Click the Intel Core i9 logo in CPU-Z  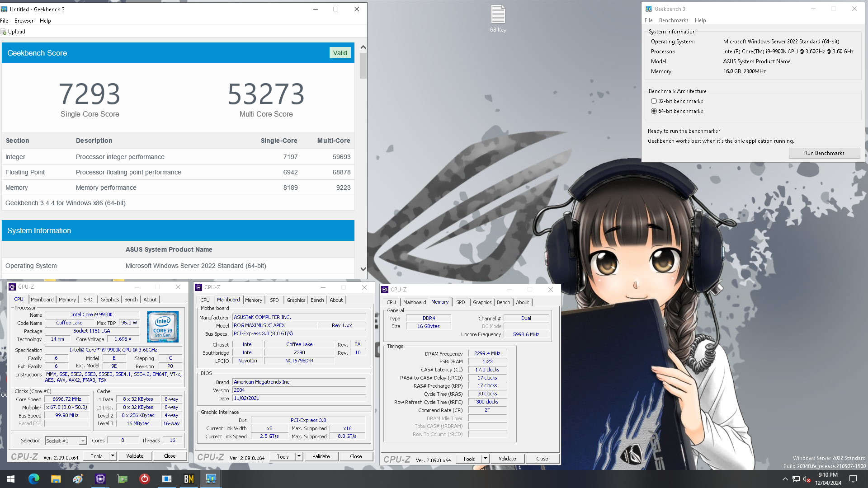[x=163, y=326]
